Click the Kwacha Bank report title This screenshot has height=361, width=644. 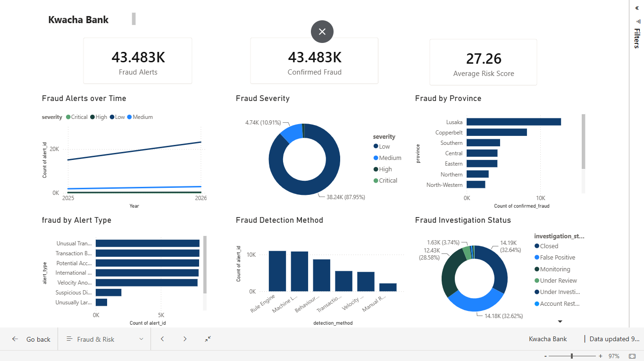pyautogui.click(x=78, y=20)
